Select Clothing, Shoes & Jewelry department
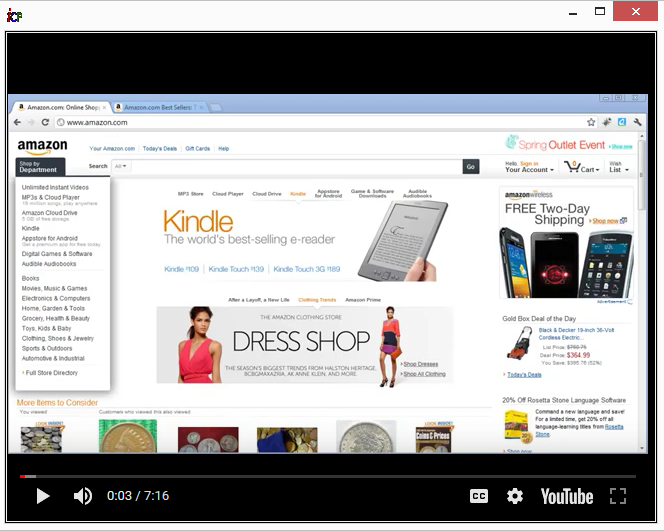 [58, 338]
